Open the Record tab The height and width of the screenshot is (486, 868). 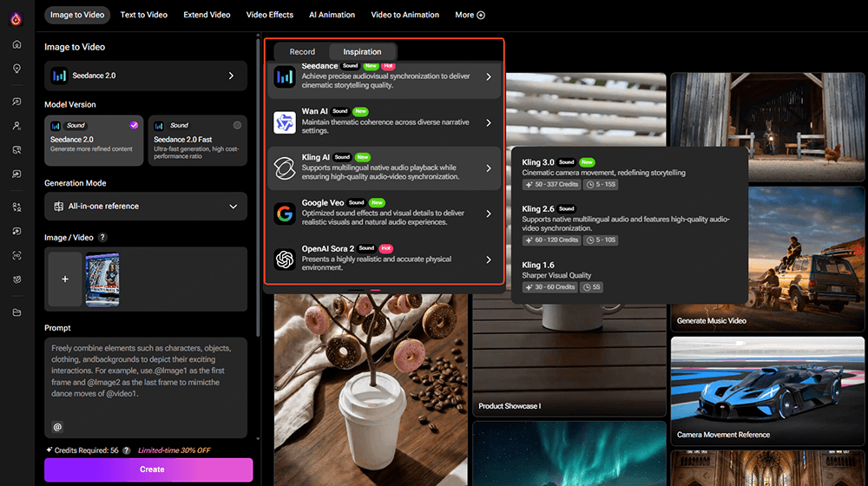[x=302, y=52]
